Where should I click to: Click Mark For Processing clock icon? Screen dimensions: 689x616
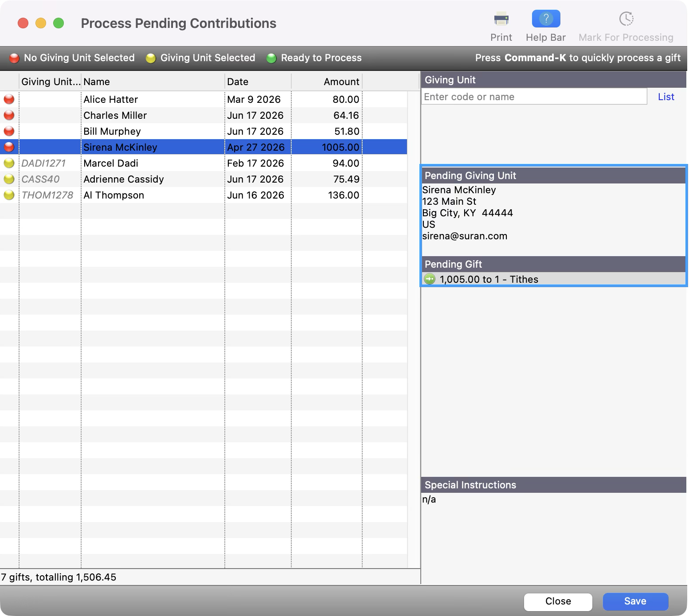626,19
